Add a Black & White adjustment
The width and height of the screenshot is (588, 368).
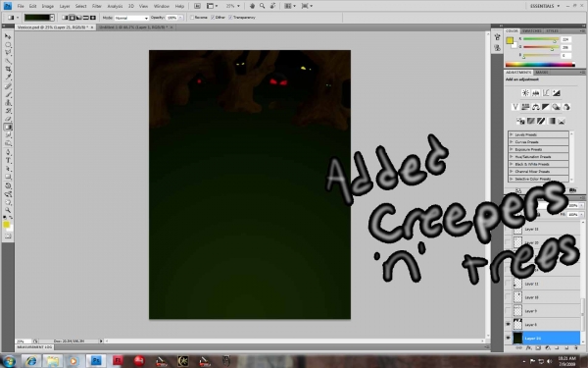546,107
